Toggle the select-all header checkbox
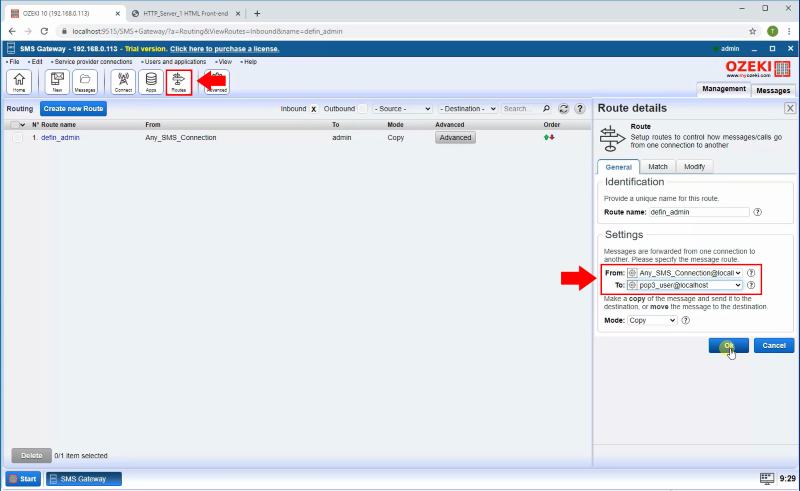This screenshot has width=800, height=491. (15, 125)
